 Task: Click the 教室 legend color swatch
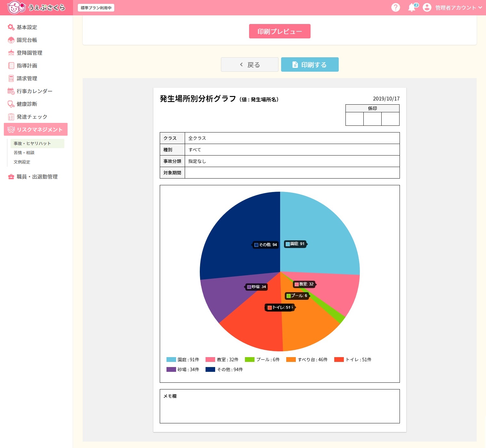(x=210, y=360)
